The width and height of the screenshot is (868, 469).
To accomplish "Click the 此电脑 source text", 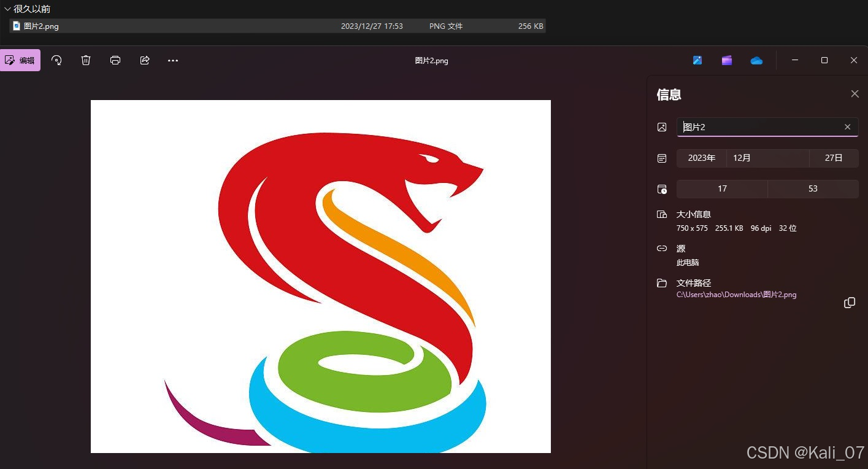I will pyautogui.click(x=688, y=262).
